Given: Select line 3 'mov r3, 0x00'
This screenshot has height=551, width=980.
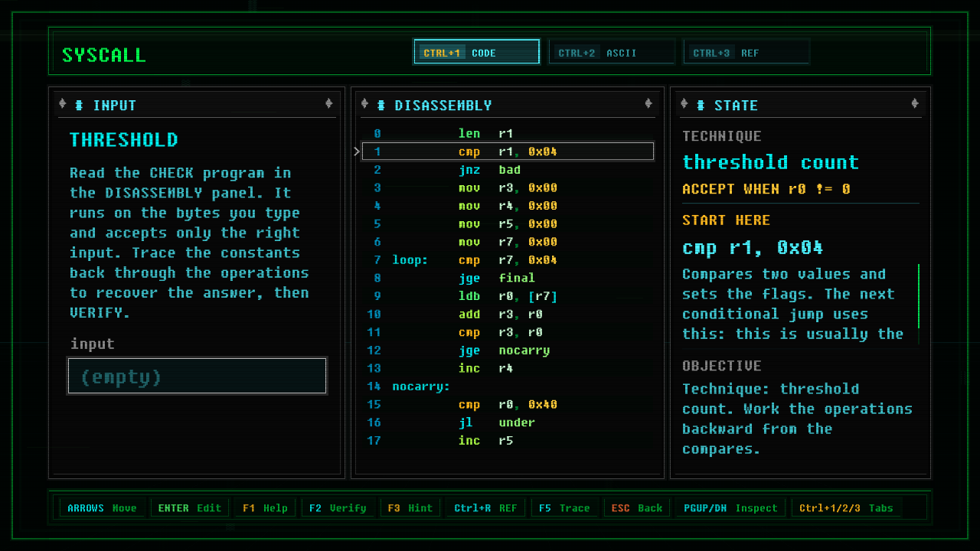Looking at the screenshot, I should point(508,187).
